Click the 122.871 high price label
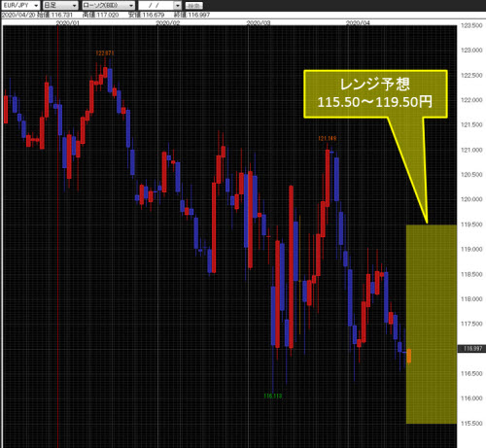The height and width of the screenshot is (448, 486). point(105,53)
